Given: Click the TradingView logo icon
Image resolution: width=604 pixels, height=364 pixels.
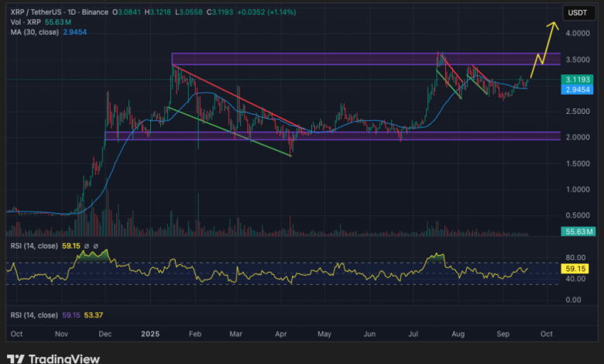Looking at the screenshot, I should tap(15, 359).
